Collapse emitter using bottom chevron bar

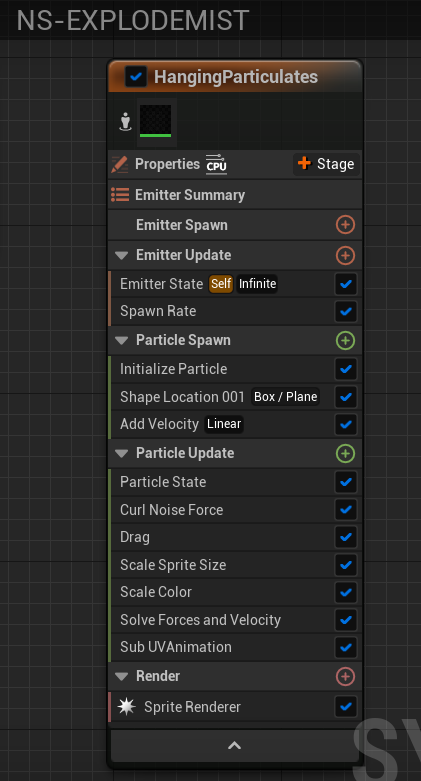[235, 746]
